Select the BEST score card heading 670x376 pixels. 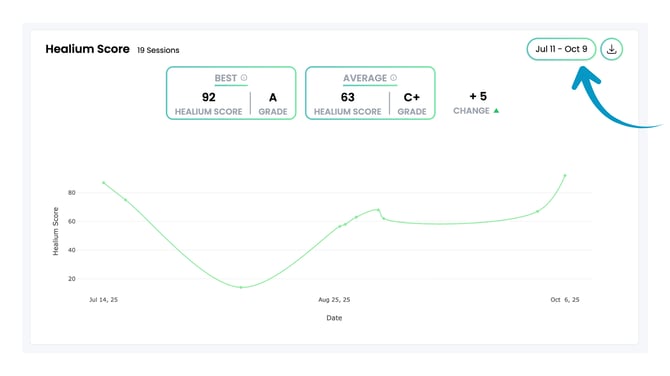(x=226, y=78)
